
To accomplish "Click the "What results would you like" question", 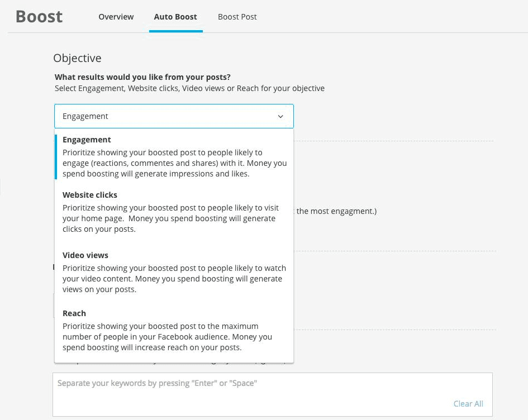I will (x=142, y=77).
